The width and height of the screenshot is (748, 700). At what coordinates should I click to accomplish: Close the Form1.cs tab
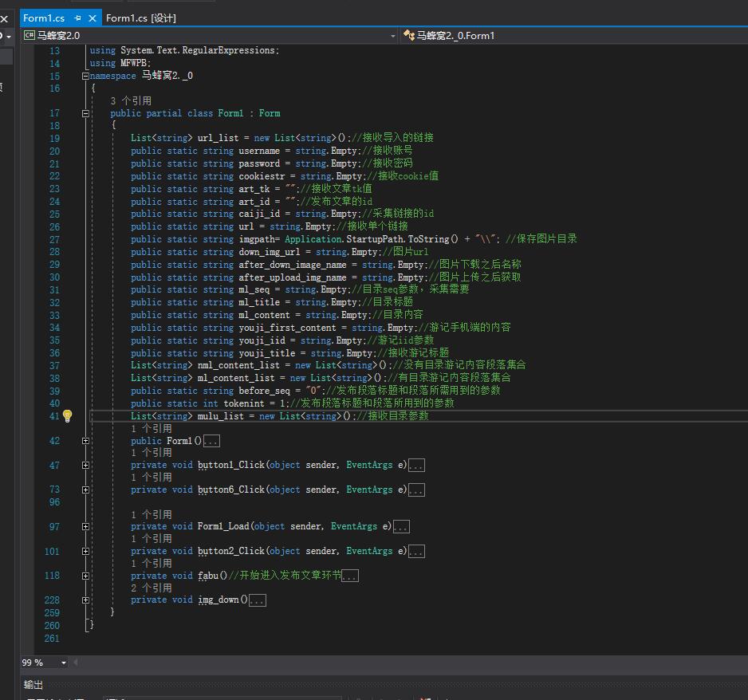tap(92, 18)
